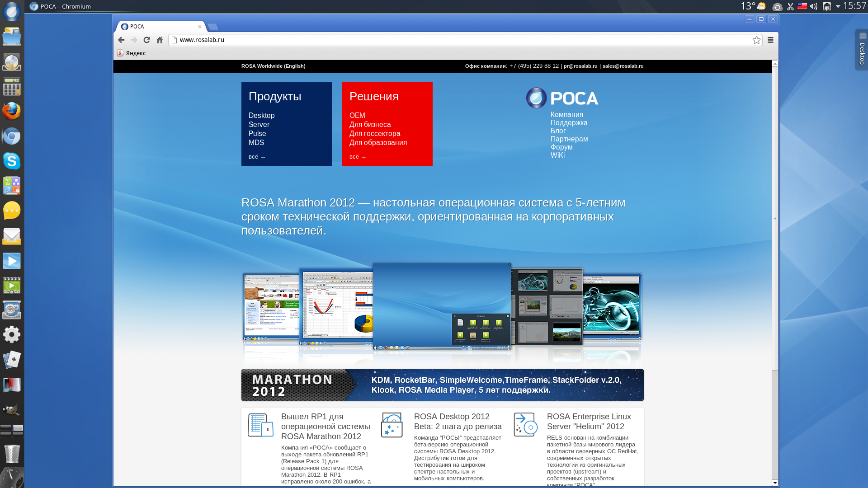Close the РОСА browser tab

(x=199, y=27)
